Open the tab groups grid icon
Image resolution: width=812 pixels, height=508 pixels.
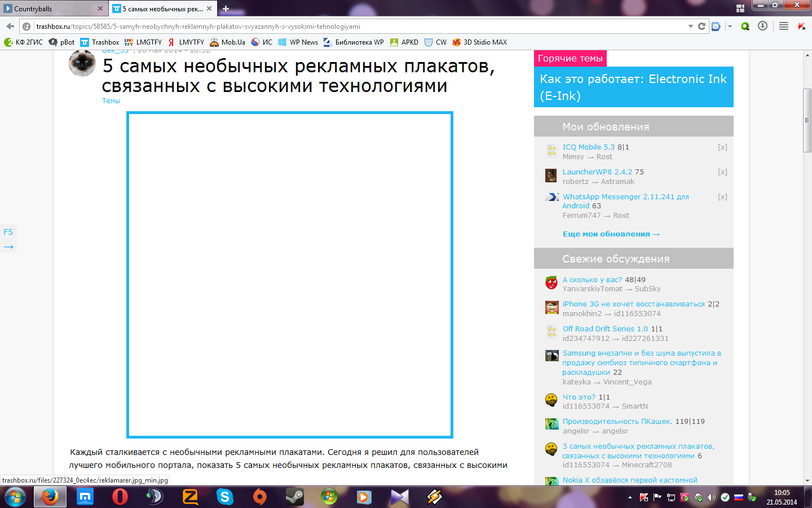tap(740, 8)
